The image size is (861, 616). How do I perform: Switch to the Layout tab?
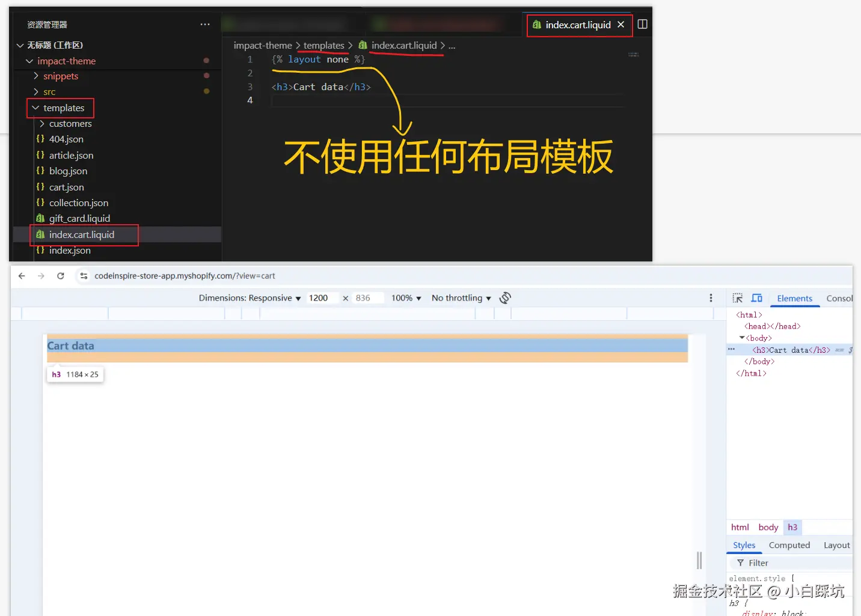pyautogui.click(x=836, y=545)
